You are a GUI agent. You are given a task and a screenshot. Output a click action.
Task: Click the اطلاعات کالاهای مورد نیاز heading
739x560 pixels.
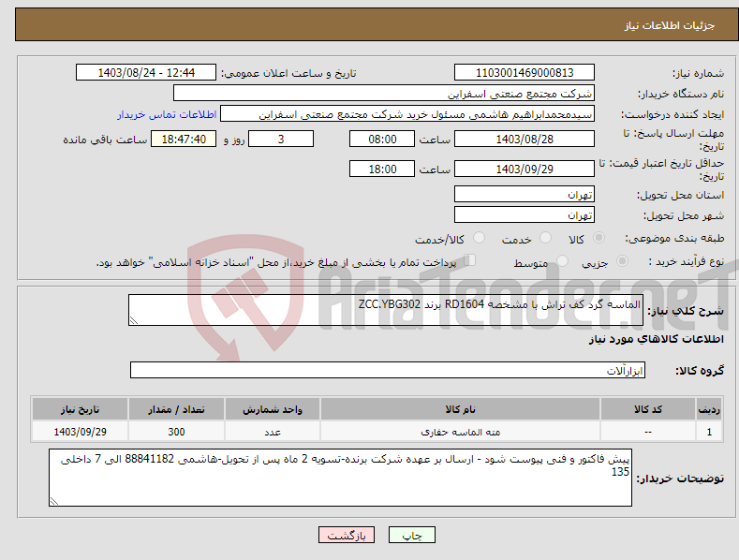(656, 339)
